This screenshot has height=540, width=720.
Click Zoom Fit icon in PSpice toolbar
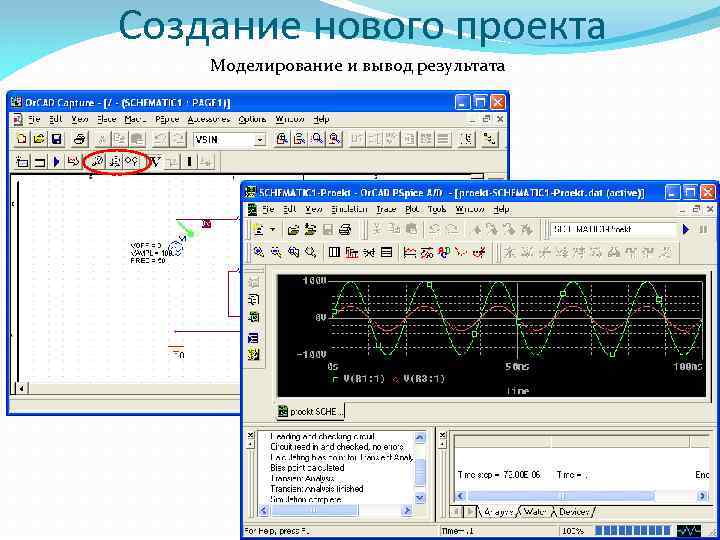pos(311,252)
